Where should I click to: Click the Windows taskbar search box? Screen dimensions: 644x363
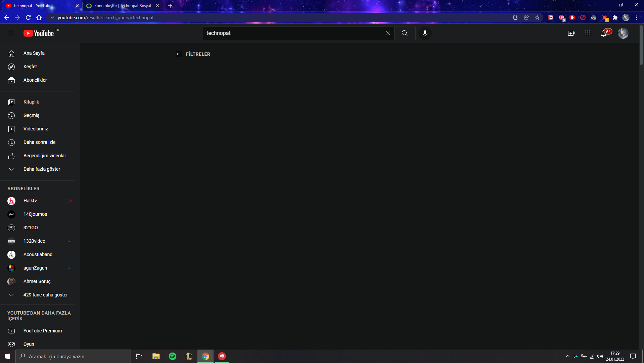pos(73,356)
